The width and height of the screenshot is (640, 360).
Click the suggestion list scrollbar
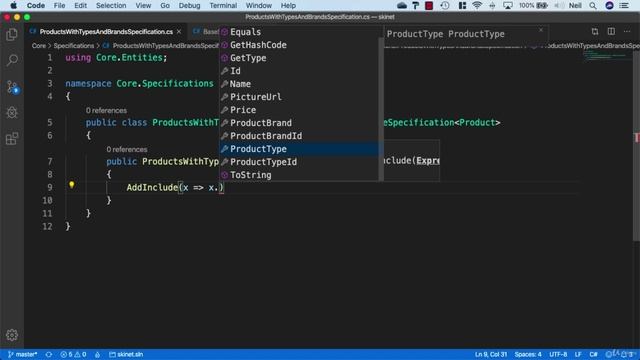pyautogui.click(x=381, y=109)
